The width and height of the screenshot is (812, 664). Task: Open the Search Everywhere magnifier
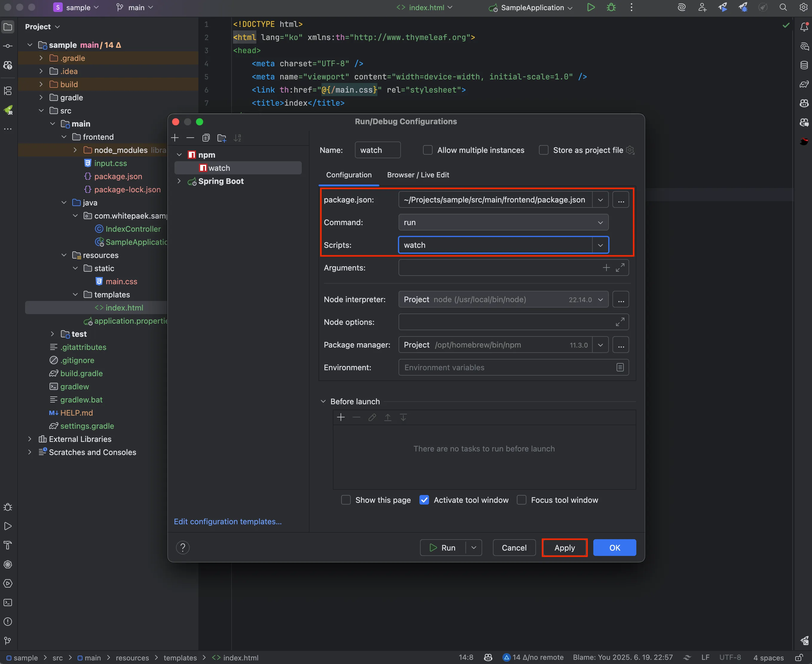point(783,7)
